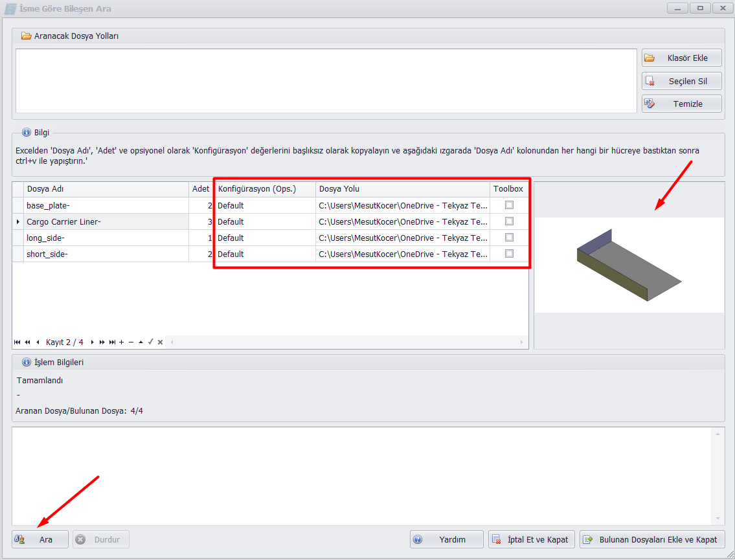
Task: Click the Aranan Dosya/Bulunan Dosya: 4/4 text
Action: pos(79,410)
